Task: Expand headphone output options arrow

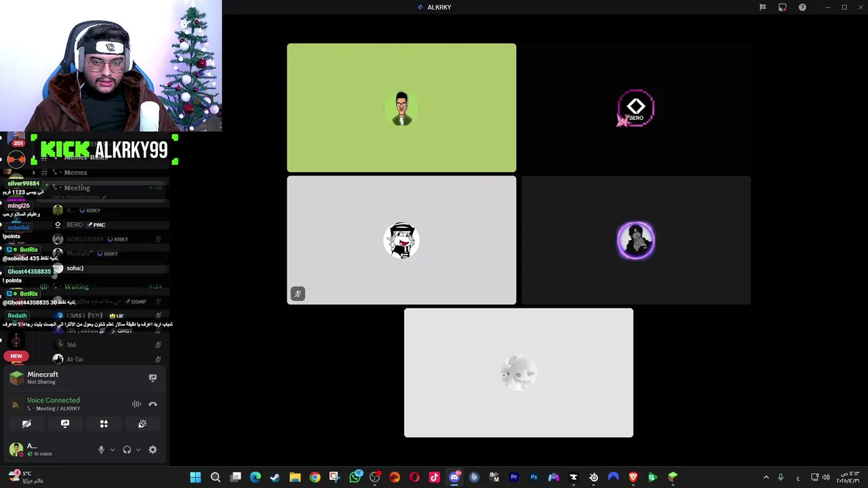Action: [138, 449]
